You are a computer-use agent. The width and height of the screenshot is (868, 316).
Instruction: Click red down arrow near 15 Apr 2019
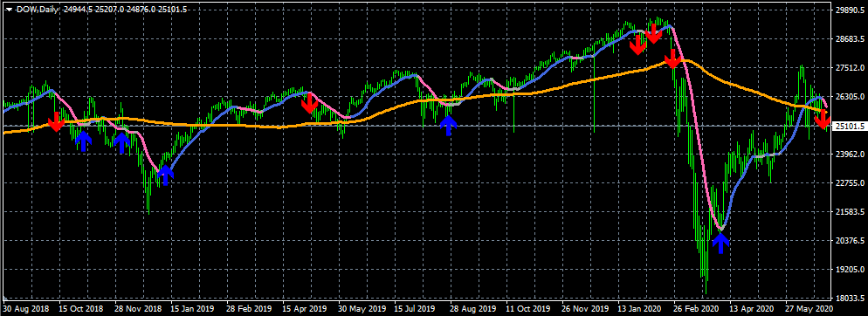tap(309, 104)
